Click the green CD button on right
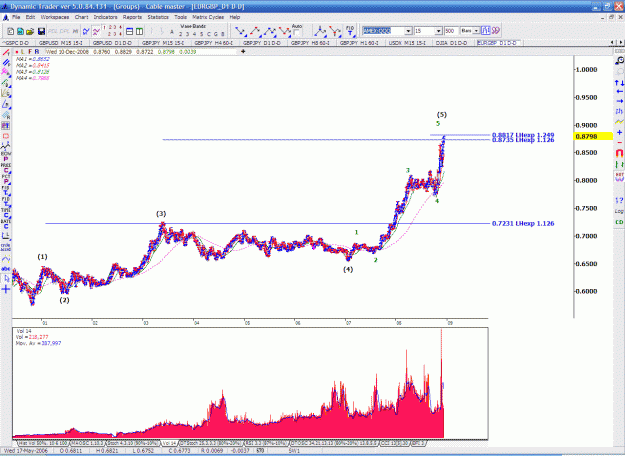 coord(619,222)
